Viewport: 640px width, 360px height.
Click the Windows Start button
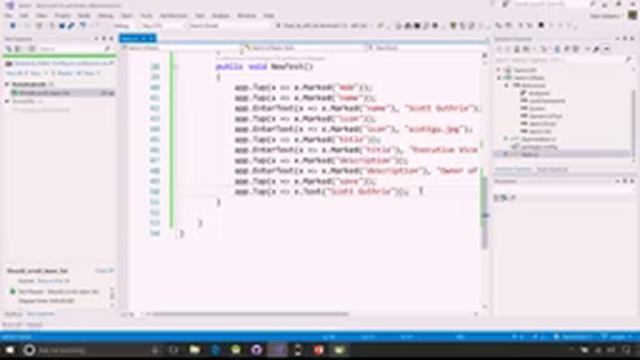(x=10, y=350)
